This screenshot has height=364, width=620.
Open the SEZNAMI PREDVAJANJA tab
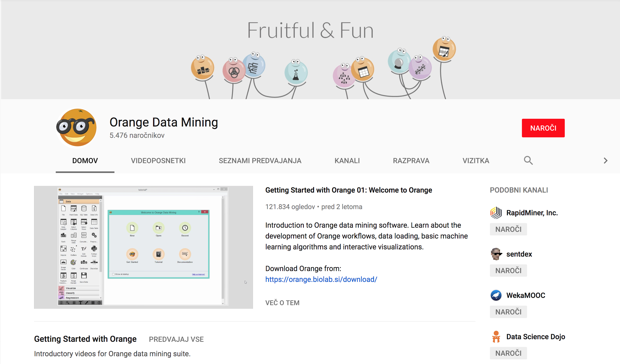click(260, 161)
